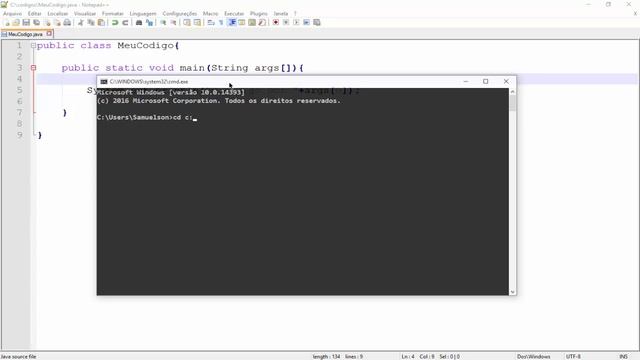The height and width of the screenshot is (360, 640).
Task: Start macro recording with red dot icon
Action: [276, 22]
